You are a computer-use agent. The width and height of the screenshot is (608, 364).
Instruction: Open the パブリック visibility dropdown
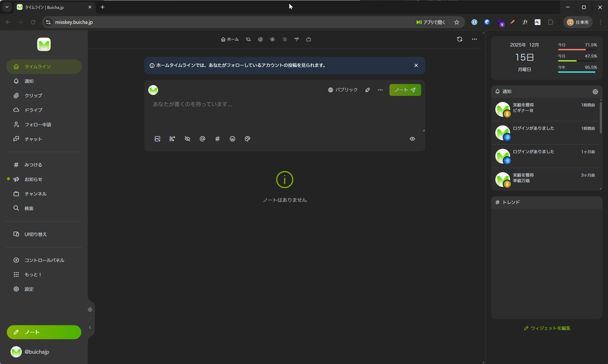click(x=343, y=90)
